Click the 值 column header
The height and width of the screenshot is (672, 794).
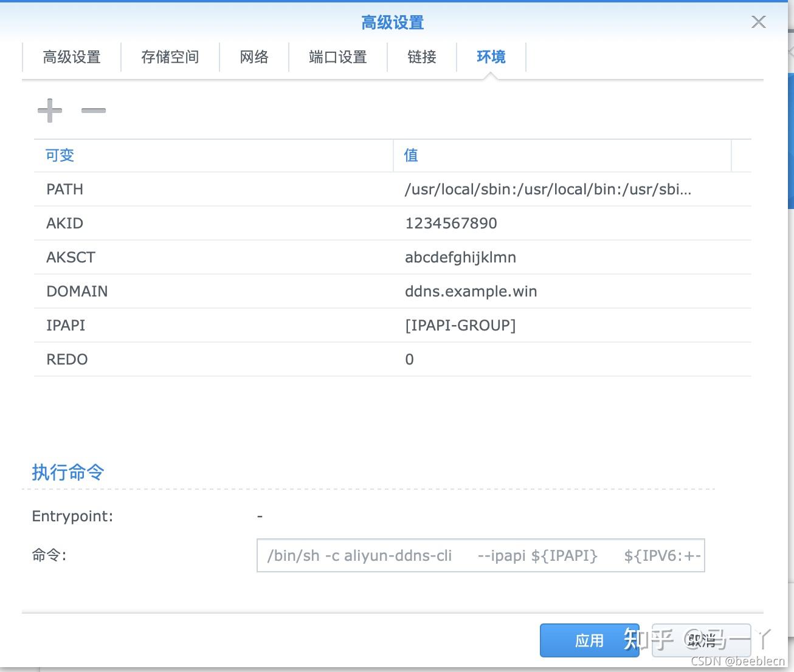(x=410, y=155)
